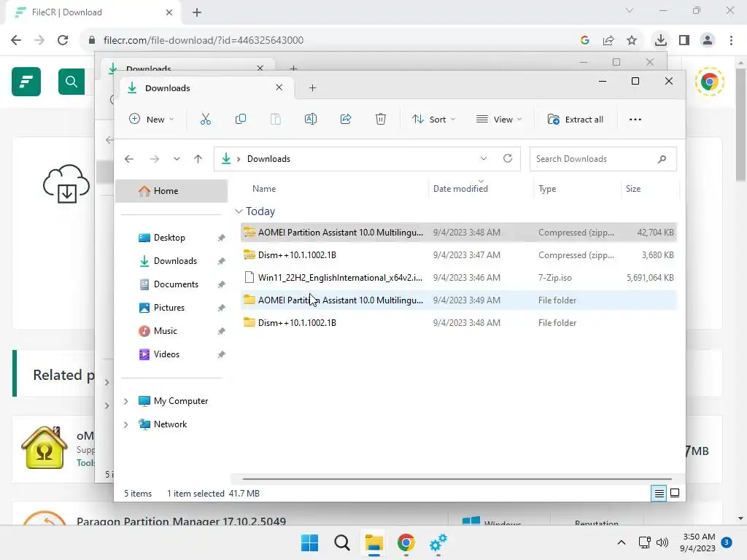Expand the address bar history dropdown
This screenshot has width=747, height=560.
click(x=484, y=158)
